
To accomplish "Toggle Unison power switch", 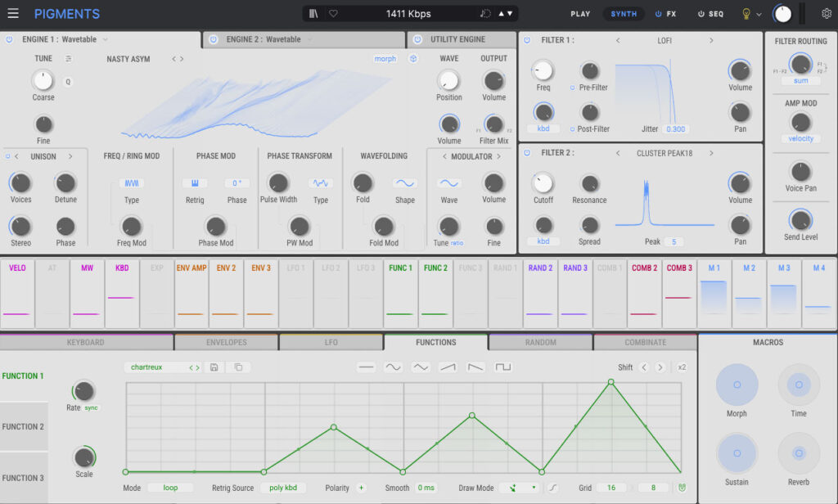I will coord(7,156).
